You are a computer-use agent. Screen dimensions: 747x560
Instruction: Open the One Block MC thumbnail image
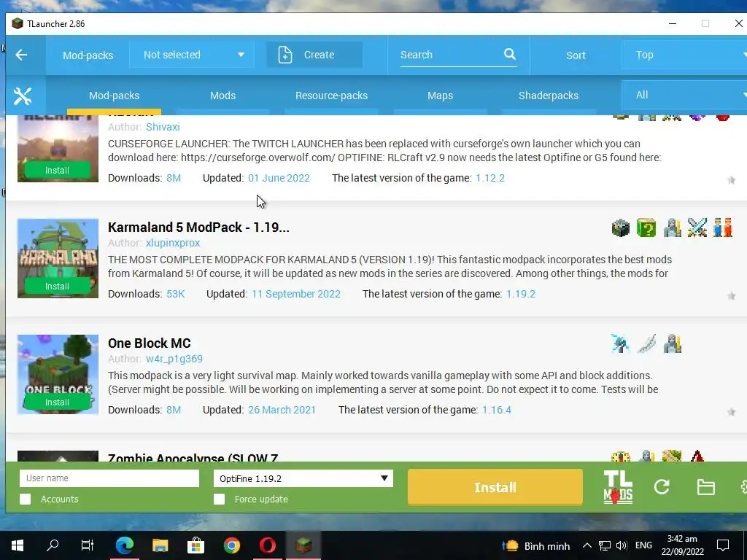click(58, 374)
